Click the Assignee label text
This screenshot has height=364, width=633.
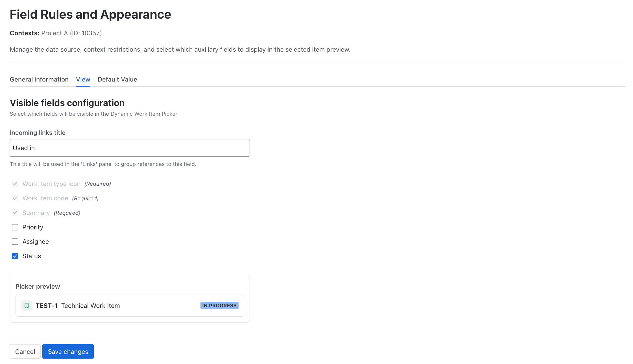36,242
